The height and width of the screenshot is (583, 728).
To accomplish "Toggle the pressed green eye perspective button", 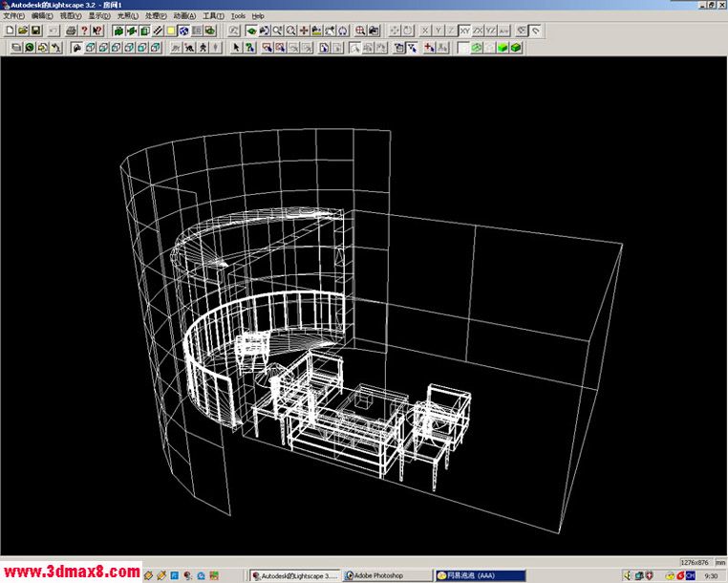I will pos(251,31).
